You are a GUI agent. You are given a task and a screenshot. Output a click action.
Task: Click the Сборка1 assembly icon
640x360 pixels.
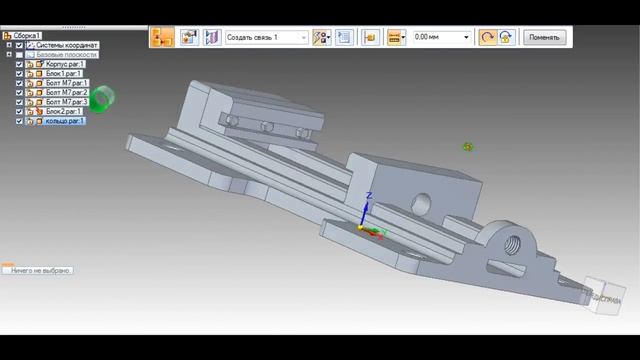coord(7,36)
